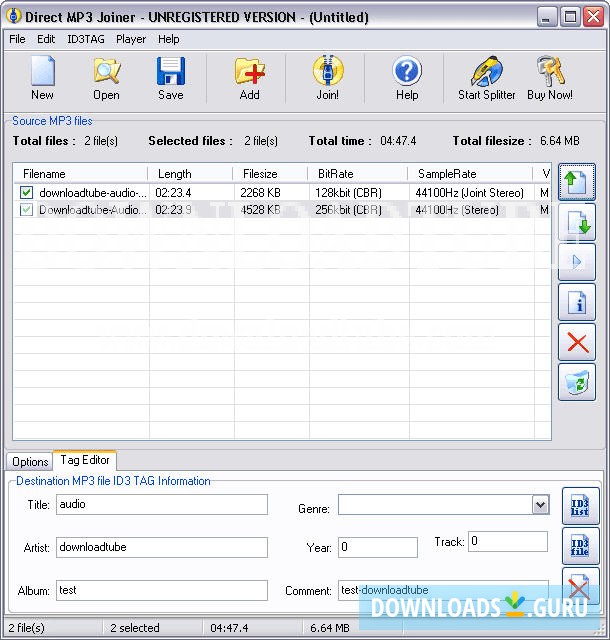Image resolution: width=610 pixels, height=640 pixels.
Task: Click the ID3 file button
Action: 580,546
